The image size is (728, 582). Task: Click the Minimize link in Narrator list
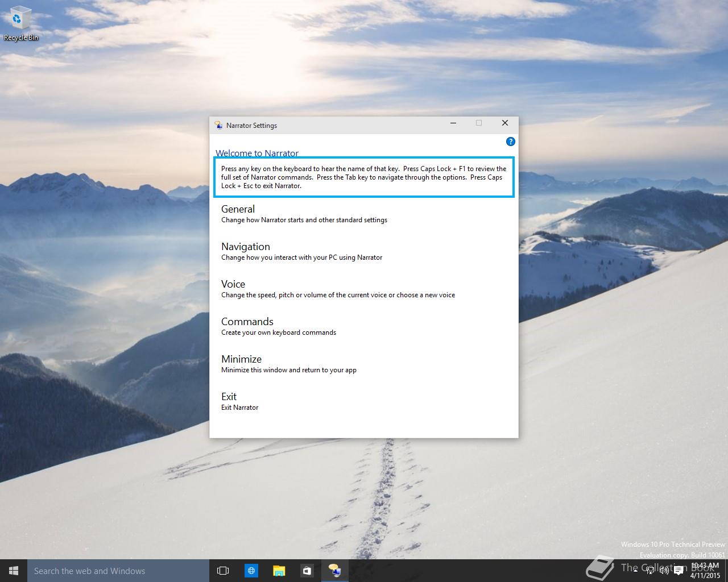(241, 359)
